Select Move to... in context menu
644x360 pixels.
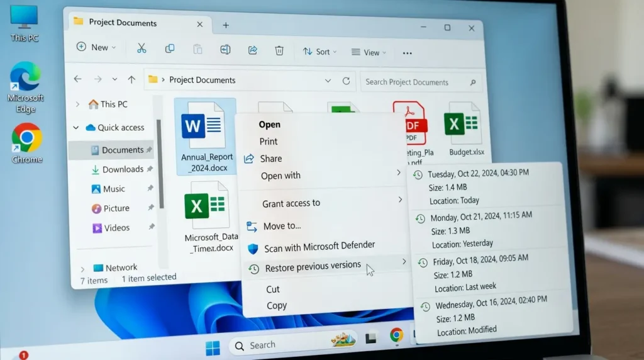click(x=282, y=226)
